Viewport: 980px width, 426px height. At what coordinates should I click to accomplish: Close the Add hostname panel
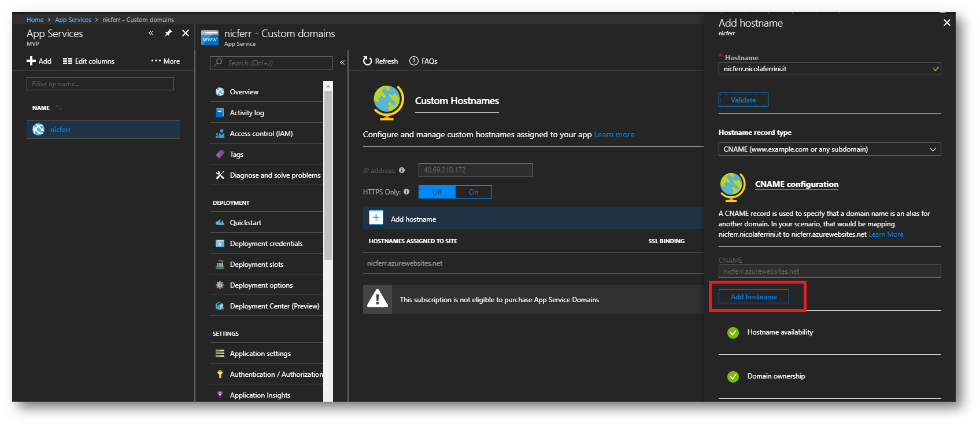click(946, 23)
